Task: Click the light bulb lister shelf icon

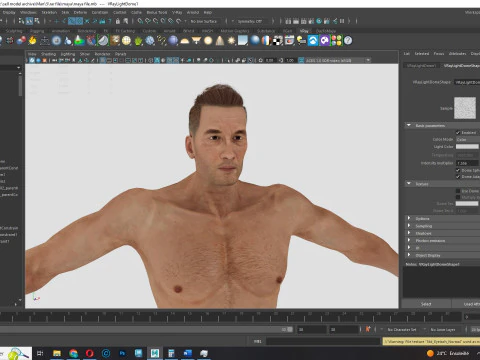Action: coord(301,41)
